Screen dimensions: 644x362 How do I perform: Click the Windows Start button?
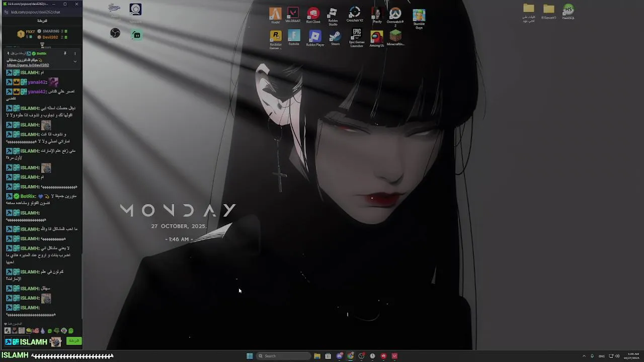click(250, 356)
